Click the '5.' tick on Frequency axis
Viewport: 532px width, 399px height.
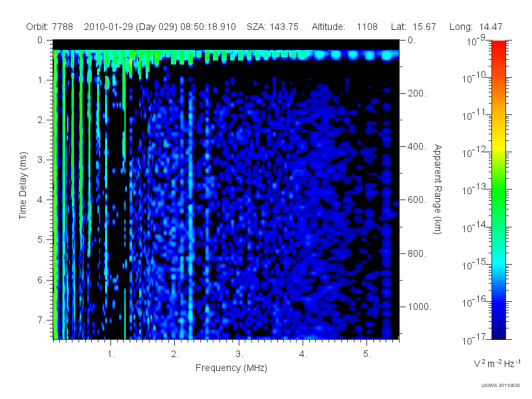click(x=367, y=354)
